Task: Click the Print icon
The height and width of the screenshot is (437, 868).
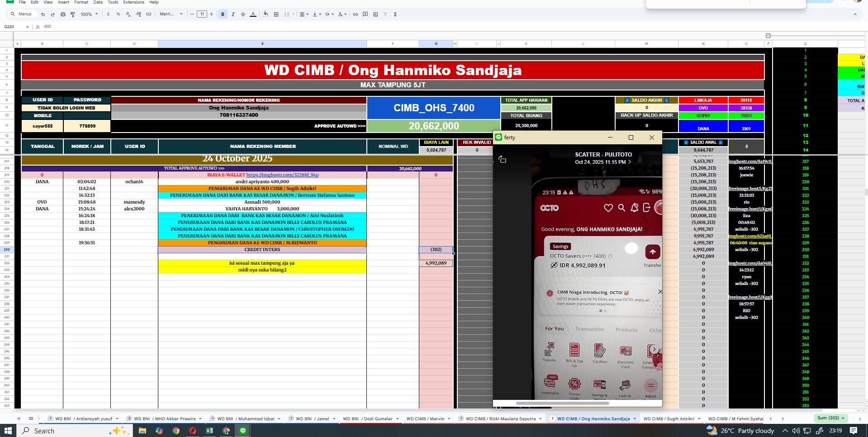Action: (63, 14)
